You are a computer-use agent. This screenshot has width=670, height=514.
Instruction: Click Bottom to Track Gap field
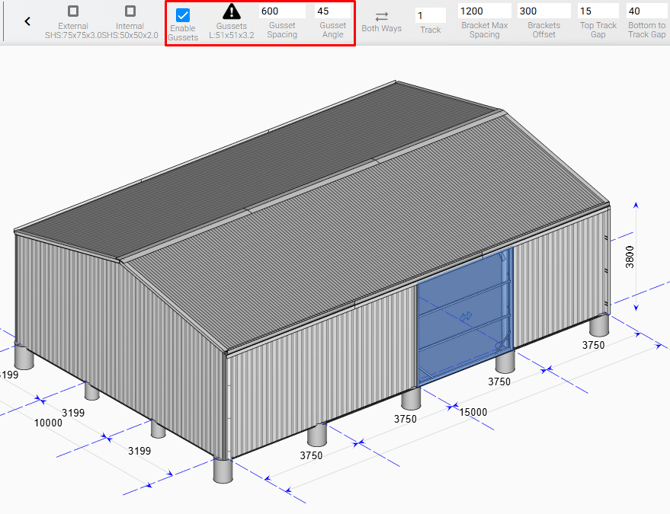tap(646, 11)
